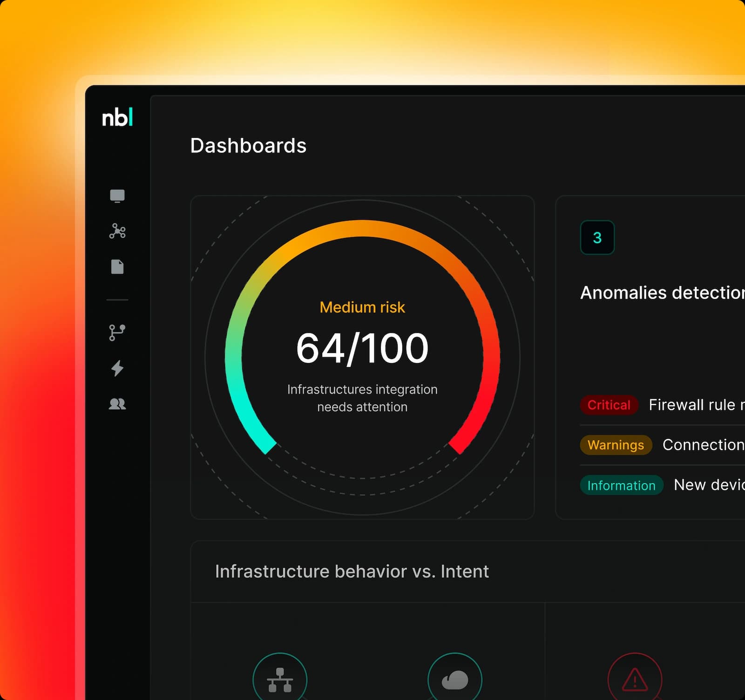Open the Infrastructure behavior vs. Intent section
The width and height of the screenshot is (745, 700).
point(352,571)
